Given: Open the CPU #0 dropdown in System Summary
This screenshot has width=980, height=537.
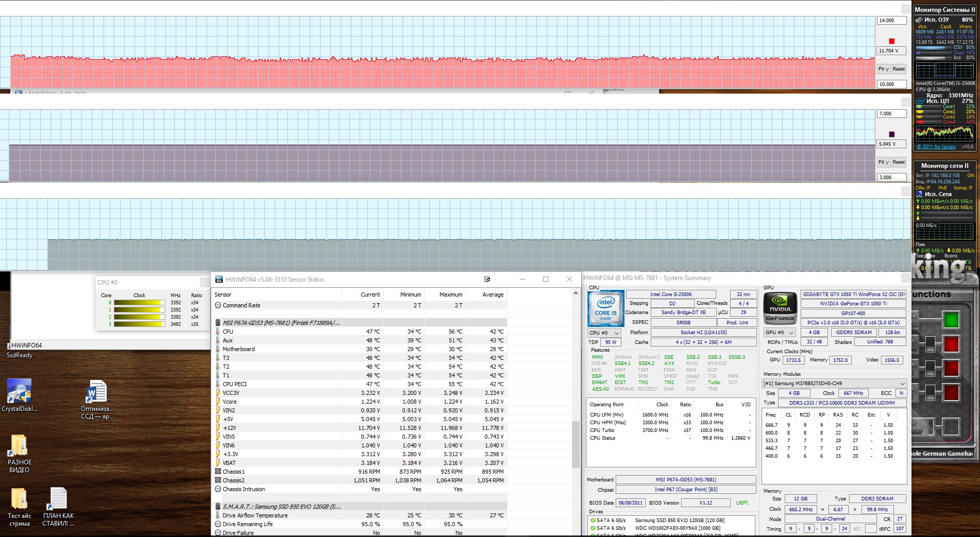Looking at the screenshot, I should coord(604,333).
